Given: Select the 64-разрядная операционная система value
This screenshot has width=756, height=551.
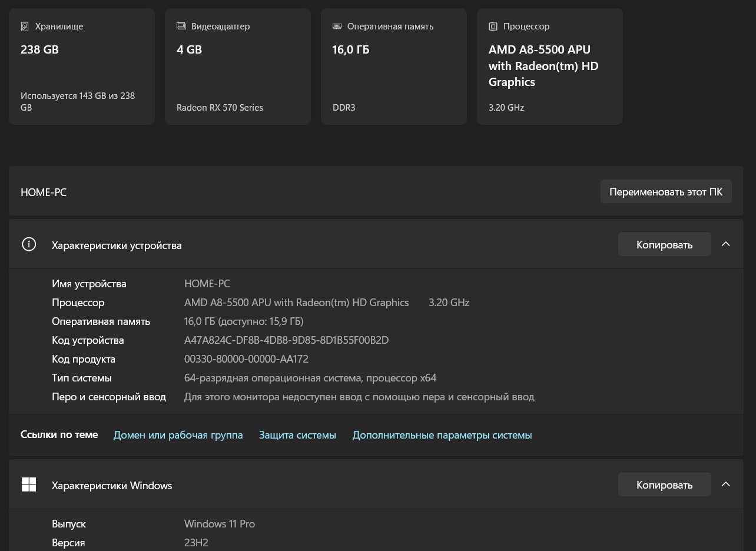Looking at the screenshot, I should point(310,378).
